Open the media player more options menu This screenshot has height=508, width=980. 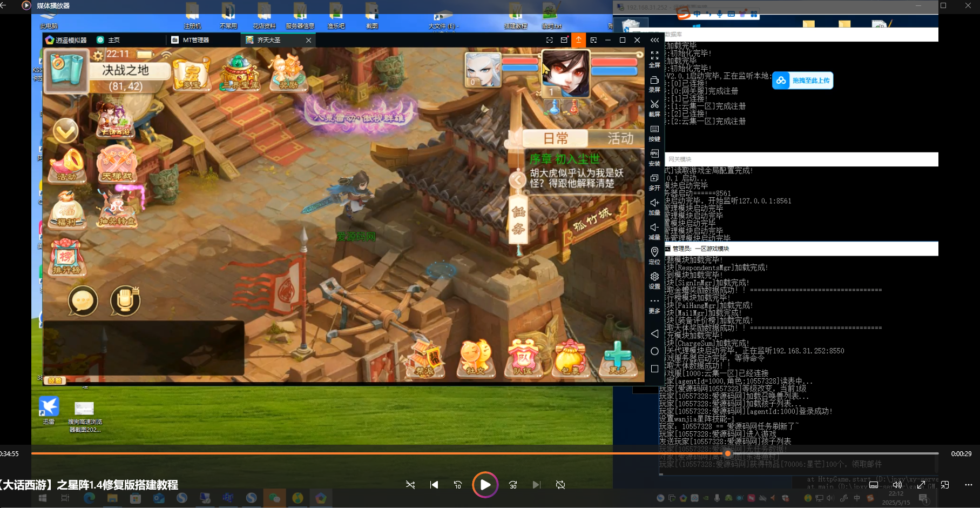click(968, 485)
